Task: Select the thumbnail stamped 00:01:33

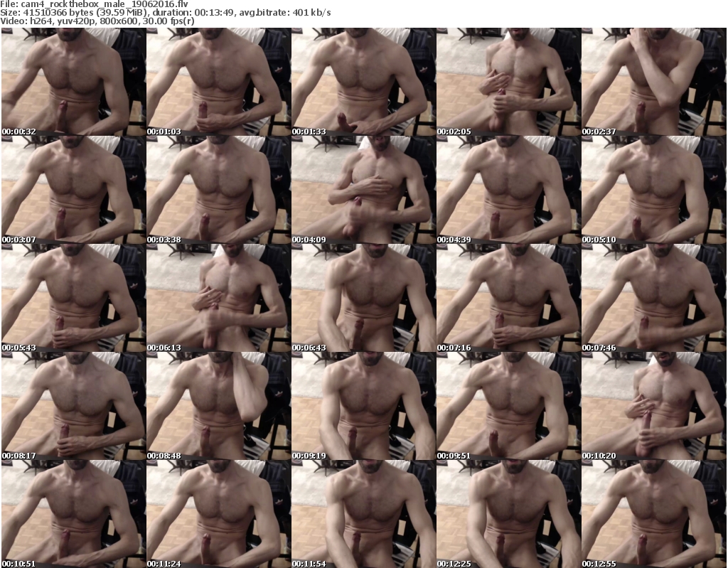Action: click(363, 82)
